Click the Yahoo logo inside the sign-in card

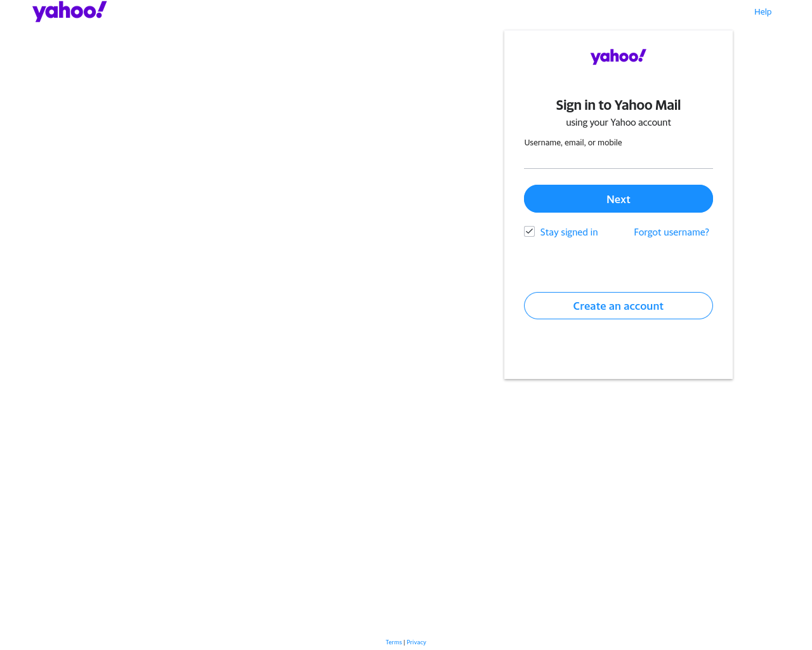pyautogui.click(x=619, y=56)
